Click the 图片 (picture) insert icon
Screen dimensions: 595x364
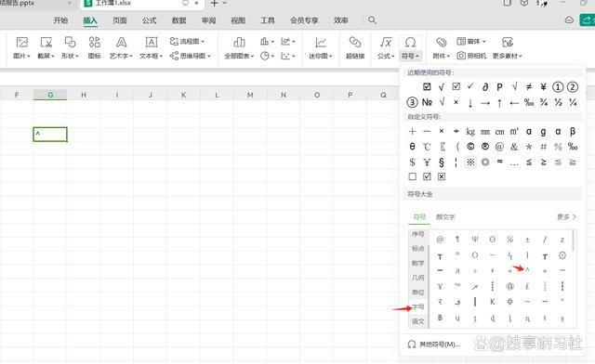21,42
